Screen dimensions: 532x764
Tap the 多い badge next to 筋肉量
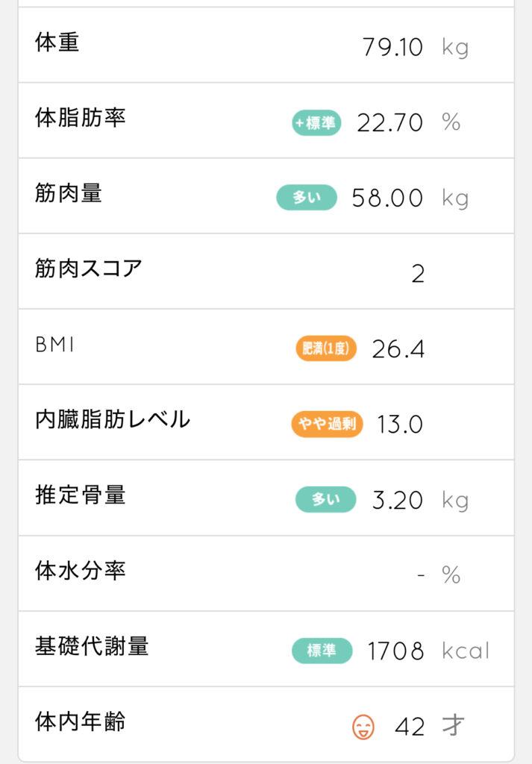pyautogui.click(x=307, y=197)
